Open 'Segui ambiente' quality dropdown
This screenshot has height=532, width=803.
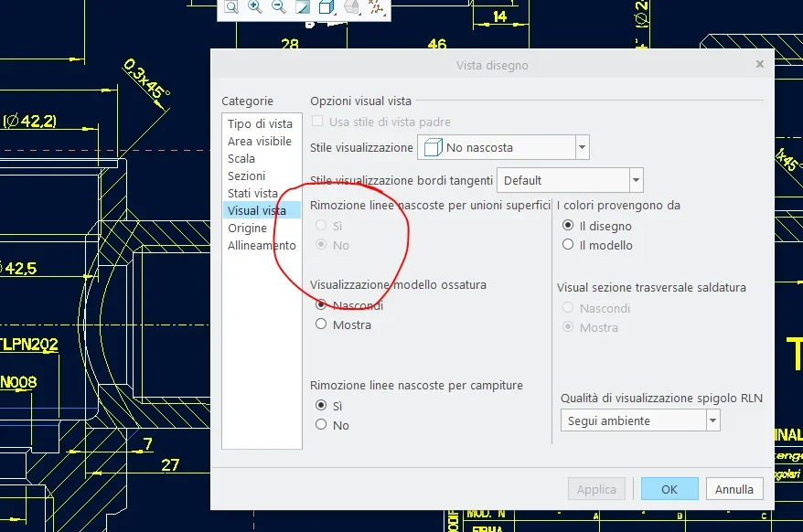click(x=712, y=420)
